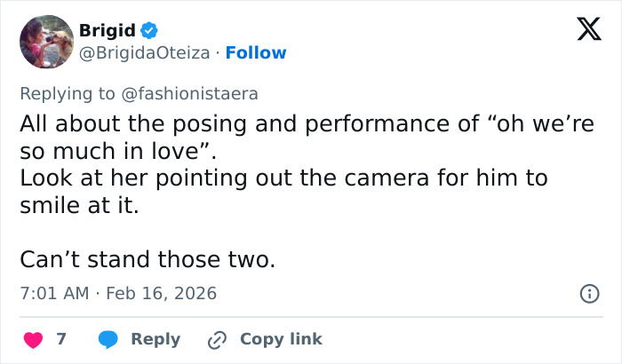The height and width of the screenshot is (364, 622).
Task: Click the like count number 7
Action: point(61,339)
